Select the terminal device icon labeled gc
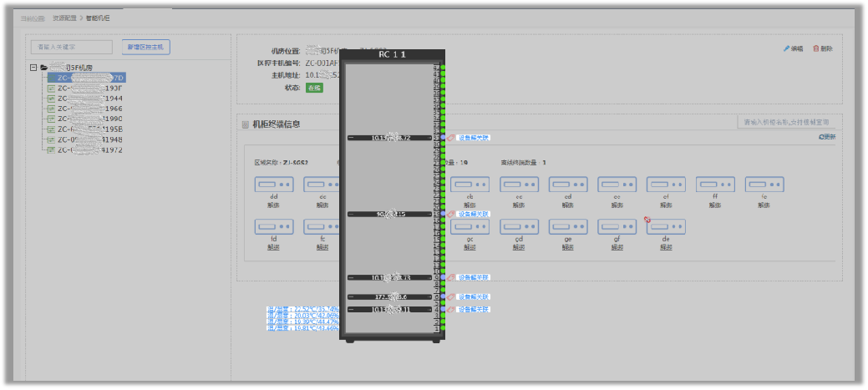 (x=470, y=226)
